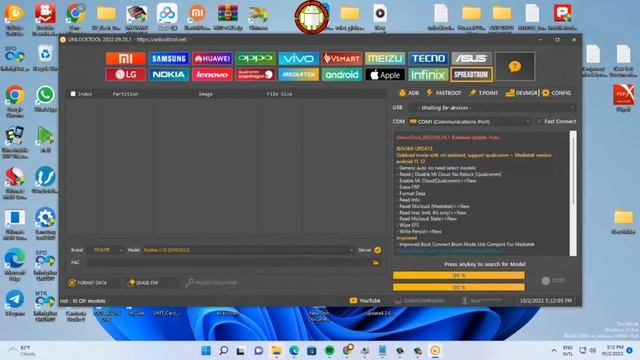Screen dimensions: 640x360
Task: Select the Meizu brand tile
Action: (x=385, y=58)
